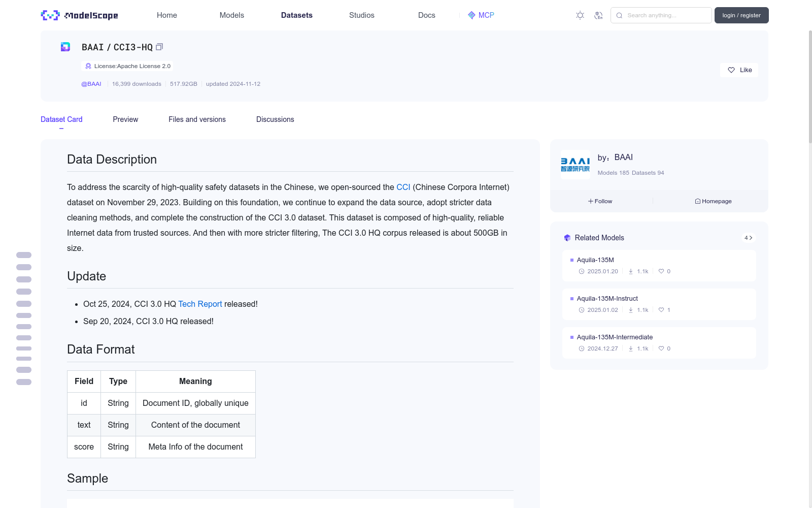Click clock icon on Aquila-135M-Intermediate card
Screen dimensions: 812x508
tap(582, 348)
